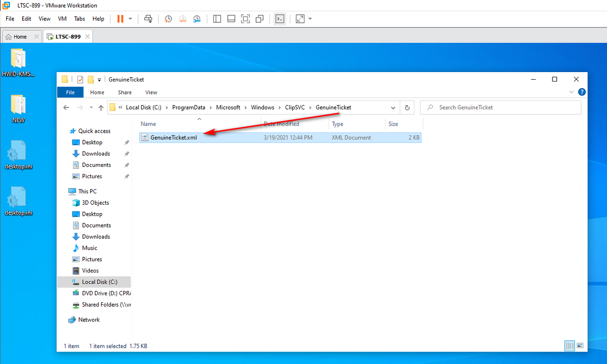607x364 pixels.
Task: Click Local Disk (C:) in the address bar
Action: pos(144,108)
